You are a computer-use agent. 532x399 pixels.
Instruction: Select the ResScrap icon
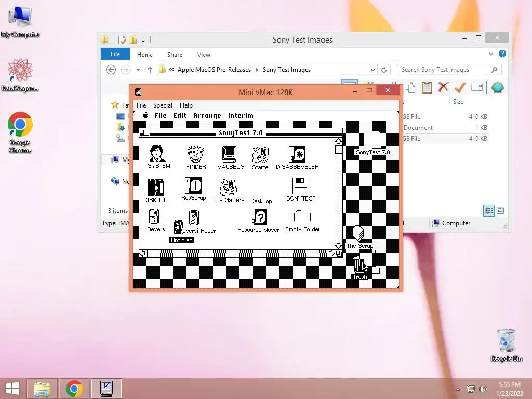pos(193,185)
